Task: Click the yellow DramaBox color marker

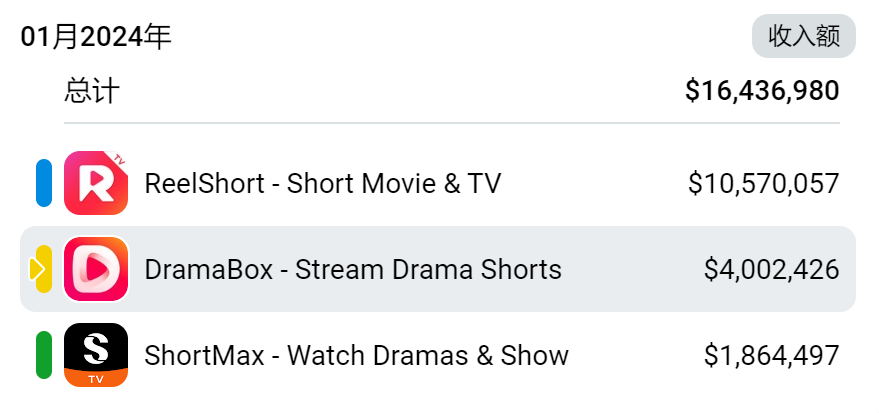Action: tap(45, 269)
